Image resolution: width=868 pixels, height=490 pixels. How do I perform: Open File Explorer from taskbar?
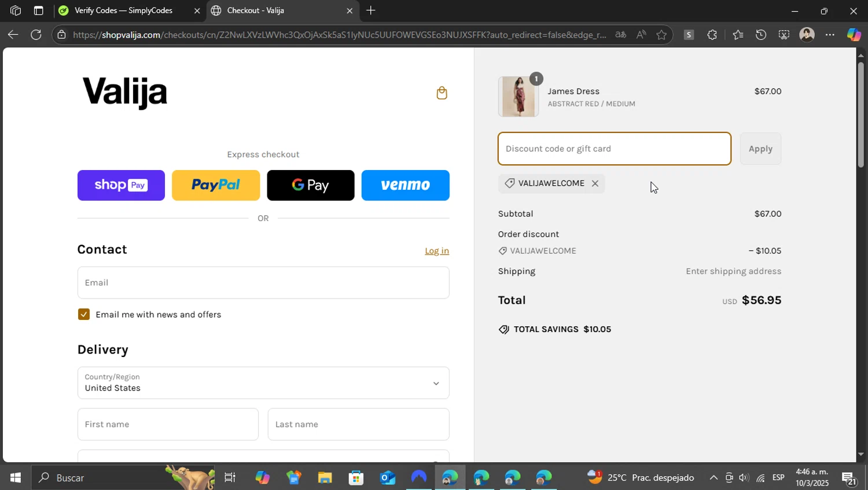pyautogui.click(x=325, y=478)
